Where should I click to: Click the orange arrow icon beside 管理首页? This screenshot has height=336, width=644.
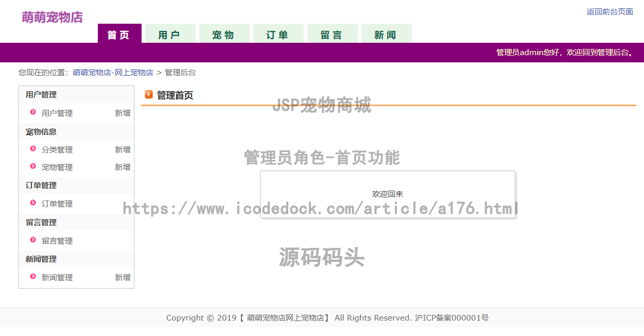(x=149, y=95)
